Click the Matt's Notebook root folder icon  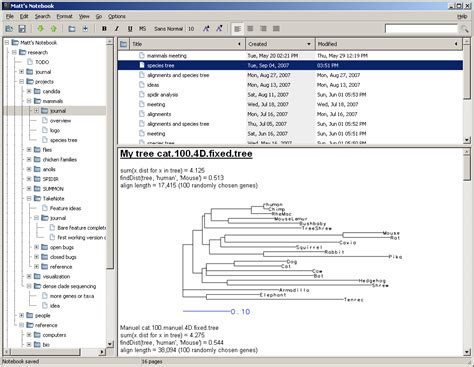(x=15, y=42)
